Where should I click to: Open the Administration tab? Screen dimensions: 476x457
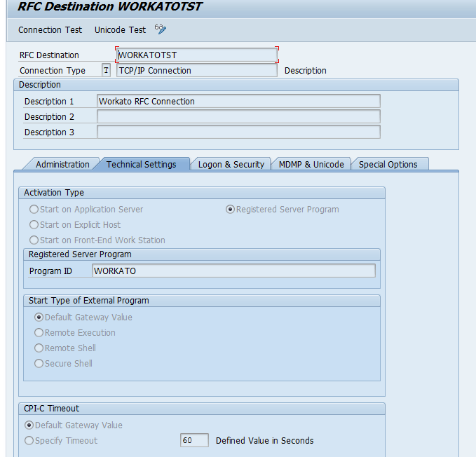point(62,165)
